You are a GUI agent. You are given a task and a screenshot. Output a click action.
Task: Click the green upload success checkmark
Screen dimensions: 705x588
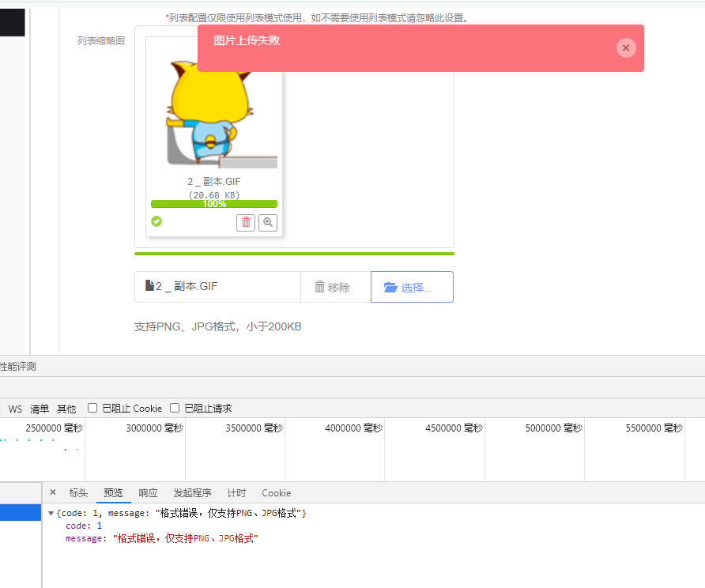[x=156, y=221]
